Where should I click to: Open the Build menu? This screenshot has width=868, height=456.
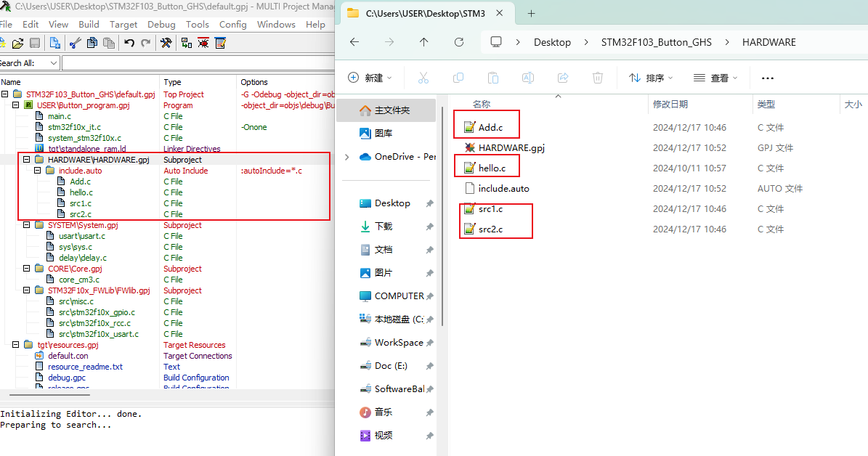[89, 24]
